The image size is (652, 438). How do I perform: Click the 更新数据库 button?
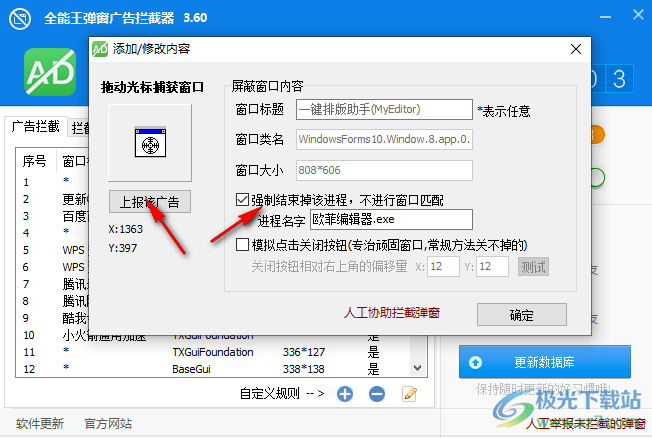[545, 362]
